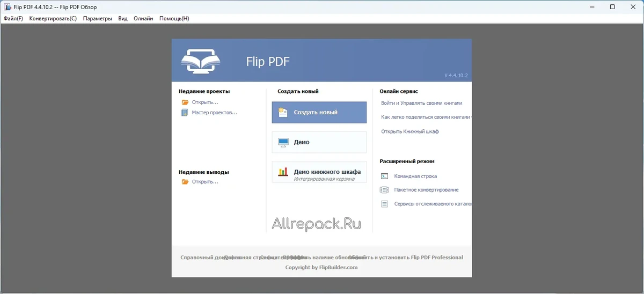This screenshot has width=644, height=294.
Task: Launch Мастер проектов... link
Action: pos(215,113)
